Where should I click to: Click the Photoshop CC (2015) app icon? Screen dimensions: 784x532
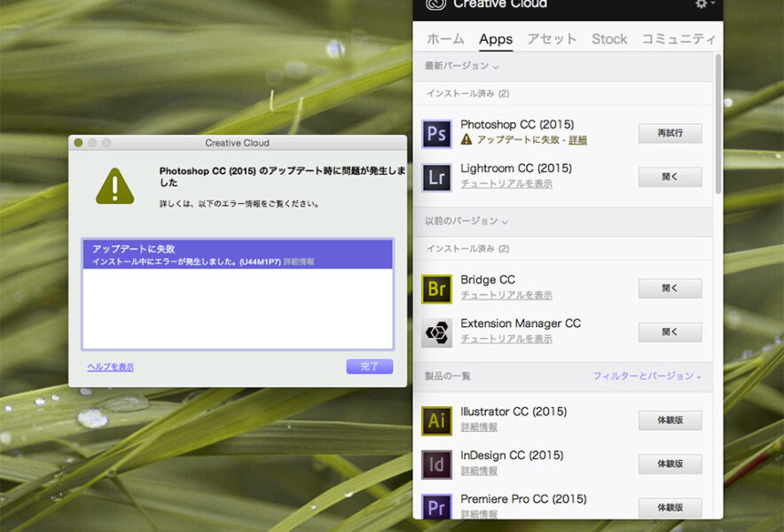(x=436, y=134)
